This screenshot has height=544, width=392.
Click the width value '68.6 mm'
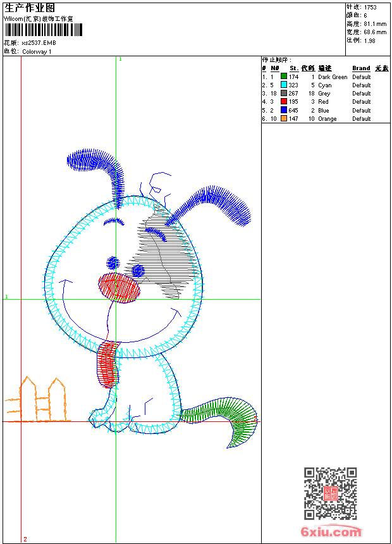pos(375,32)
